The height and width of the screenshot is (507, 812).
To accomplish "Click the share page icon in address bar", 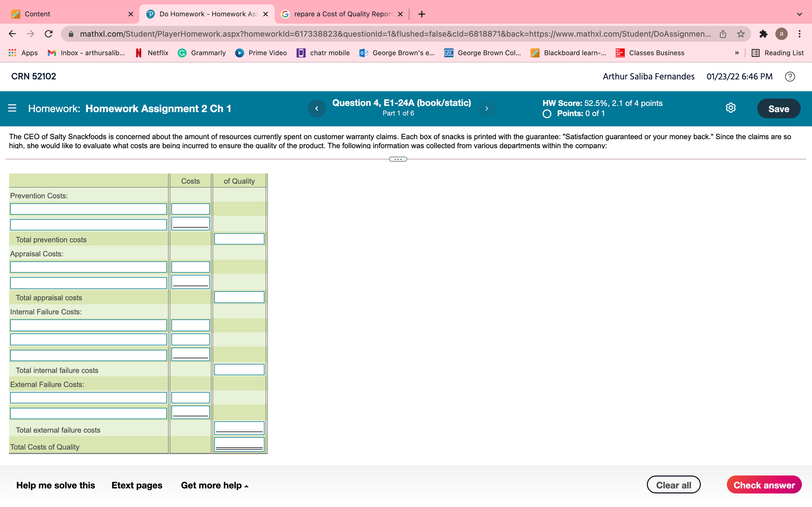I will 723,34.
